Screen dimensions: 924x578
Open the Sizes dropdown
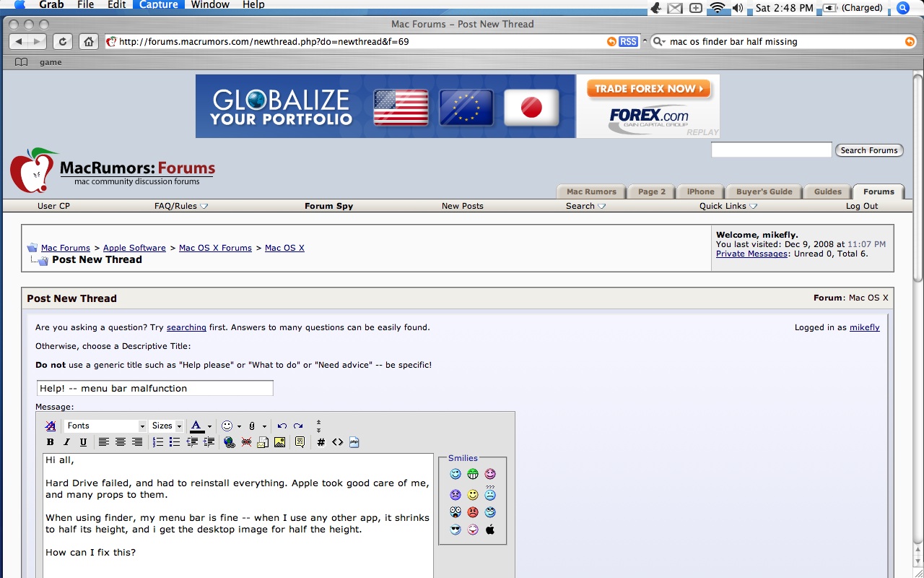coord(167,426)
